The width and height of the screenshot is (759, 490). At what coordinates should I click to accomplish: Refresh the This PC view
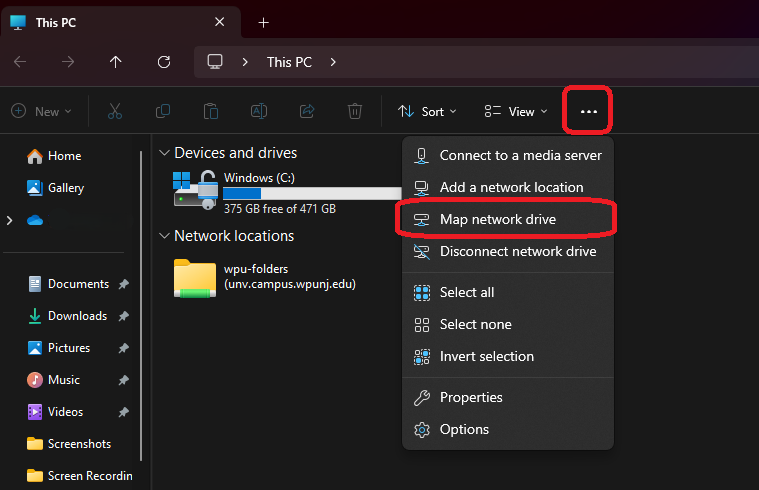(x=164, y=61)
